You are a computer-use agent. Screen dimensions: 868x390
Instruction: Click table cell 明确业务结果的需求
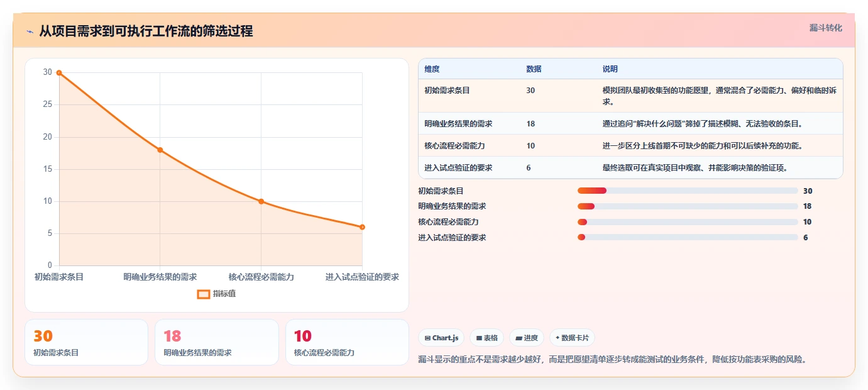pos(458,124)
